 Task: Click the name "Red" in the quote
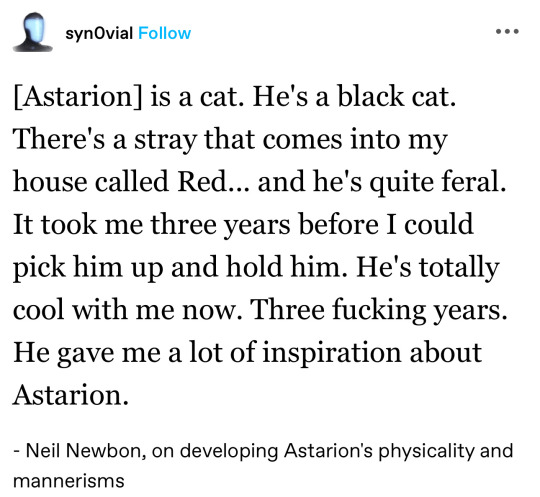pos(201,181)
